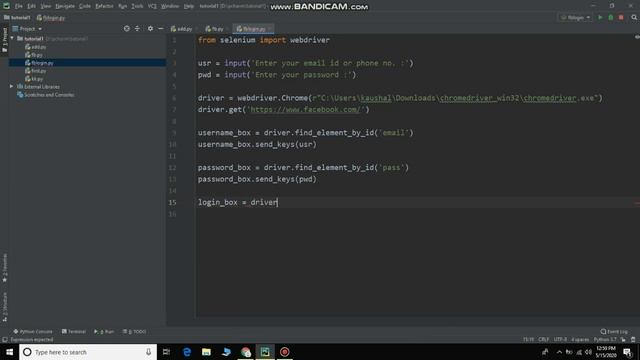Open the Help menu
640x360 pixels.
(189, 6)
